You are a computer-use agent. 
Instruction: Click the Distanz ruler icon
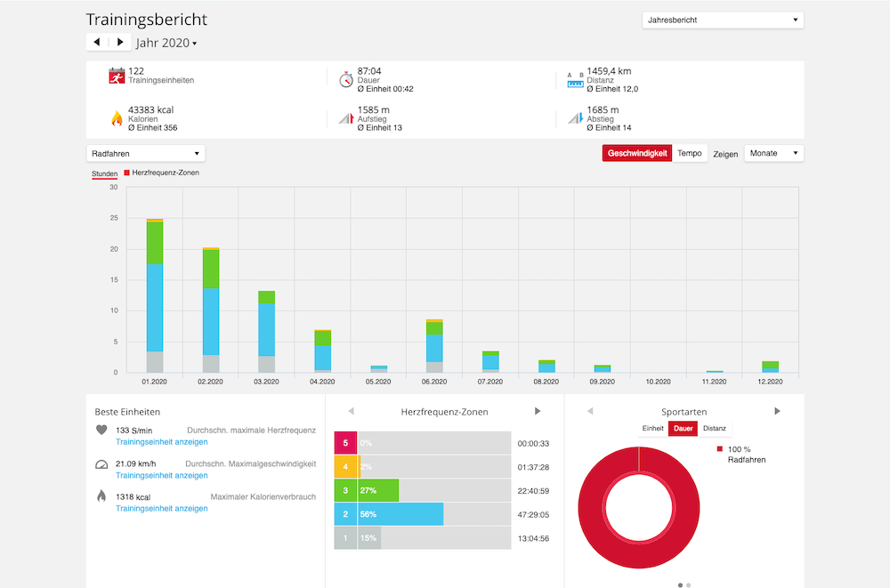(575, 80)
